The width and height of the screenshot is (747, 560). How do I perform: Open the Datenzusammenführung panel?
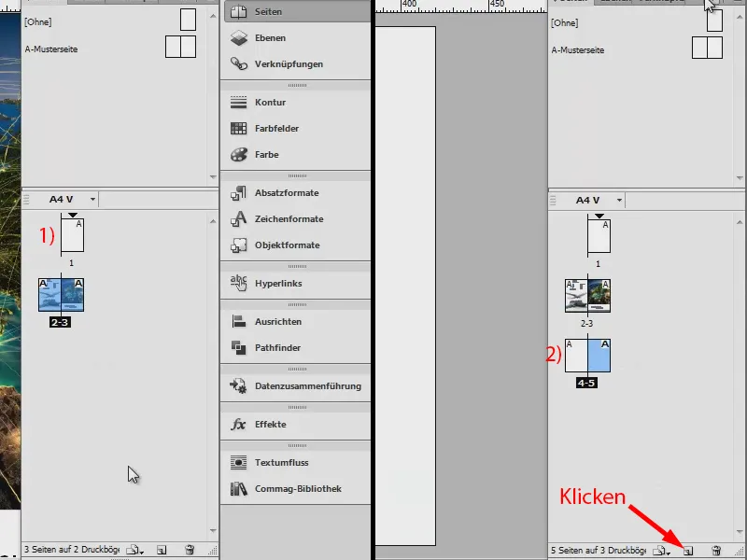point(296,386)
